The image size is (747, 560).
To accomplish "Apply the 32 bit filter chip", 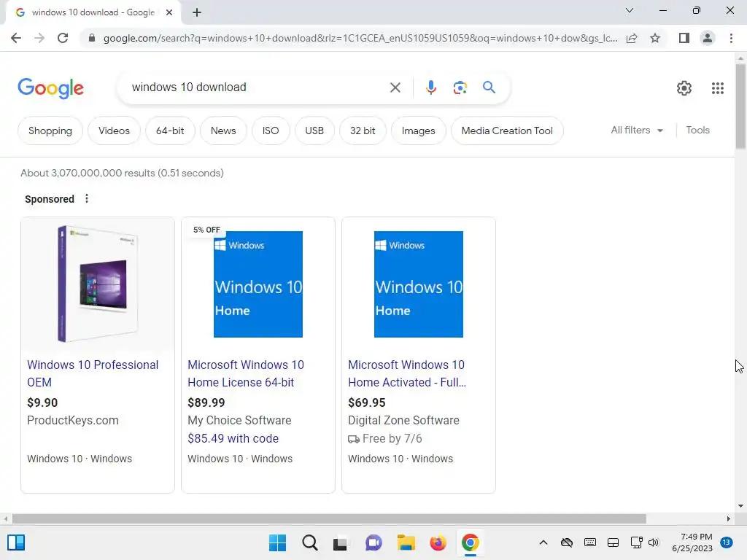I will (363, 131).
